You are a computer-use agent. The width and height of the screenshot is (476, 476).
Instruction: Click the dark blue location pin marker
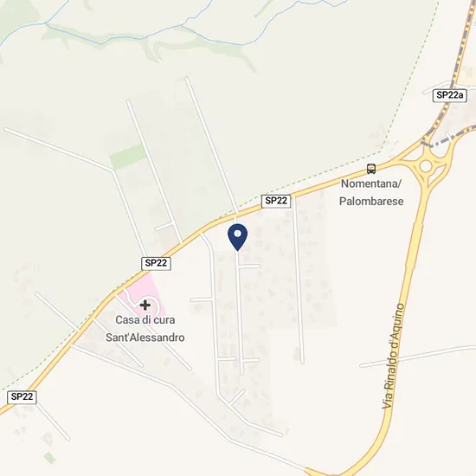click(237, 237)
